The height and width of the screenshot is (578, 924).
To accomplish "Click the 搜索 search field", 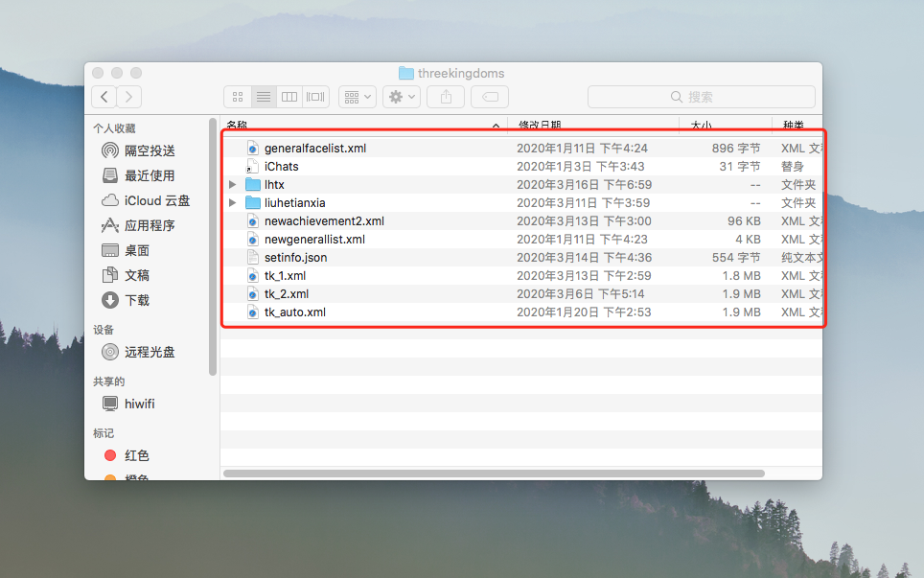I will (702, 97).
